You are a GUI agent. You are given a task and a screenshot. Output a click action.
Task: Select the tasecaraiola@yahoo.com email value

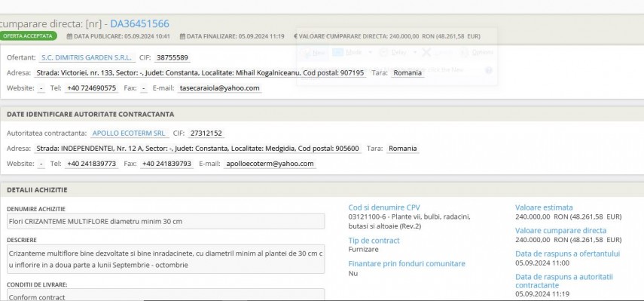point(220,88)
